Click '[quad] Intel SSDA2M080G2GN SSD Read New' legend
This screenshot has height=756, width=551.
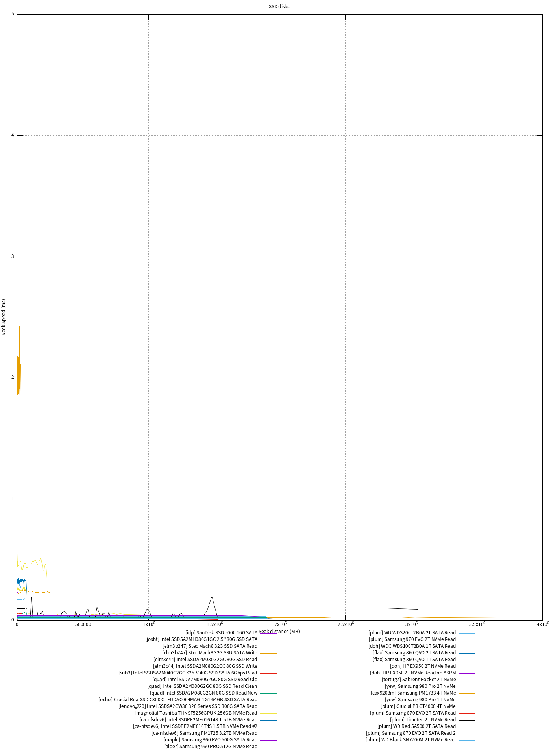pyautogui.click(x=203, y=693)
